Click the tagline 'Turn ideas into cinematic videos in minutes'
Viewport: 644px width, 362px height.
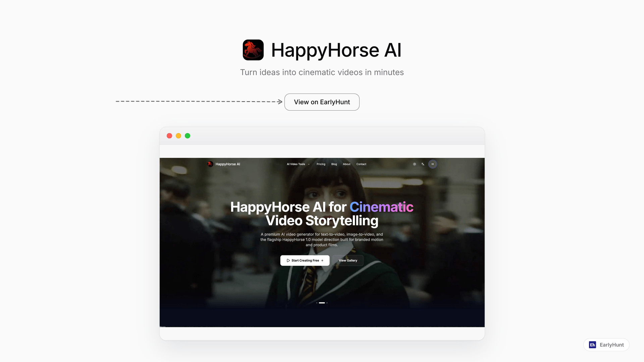322,72
